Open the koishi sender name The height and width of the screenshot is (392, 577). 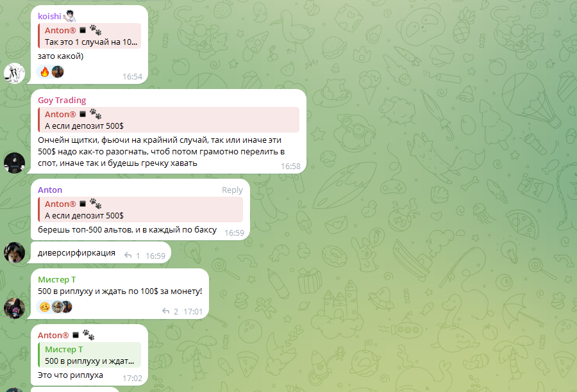(x=49, y=16)
